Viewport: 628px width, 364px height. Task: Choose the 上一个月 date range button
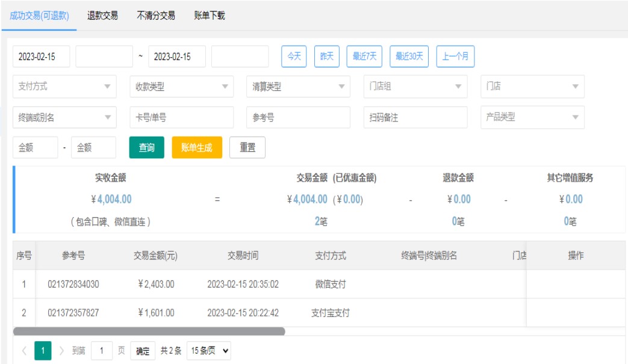pyautogui.click(x=455, y=57)
